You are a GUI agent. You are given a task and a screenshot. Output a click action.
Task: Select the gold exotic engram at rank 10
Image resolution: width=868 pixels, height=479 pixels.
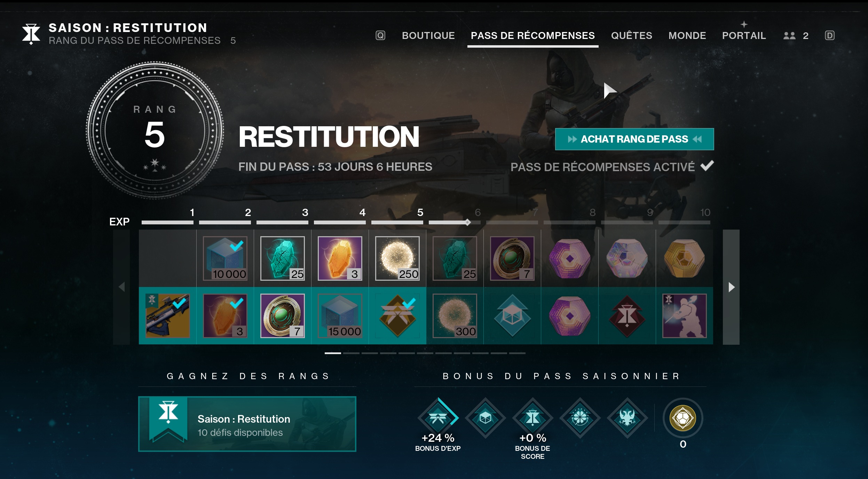[685, 258]
